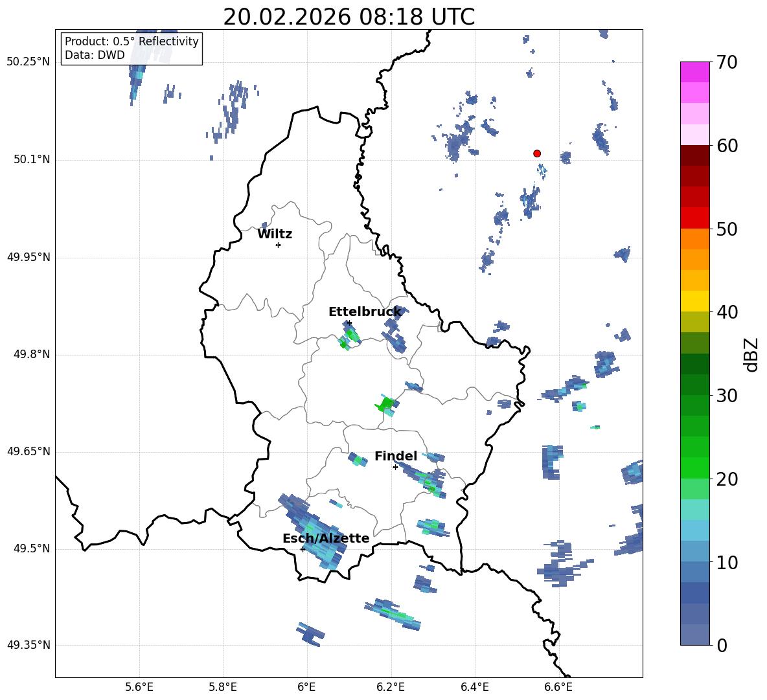
Task: Pick the bright green colorbar swatch at 20
Action: (695, 468)
